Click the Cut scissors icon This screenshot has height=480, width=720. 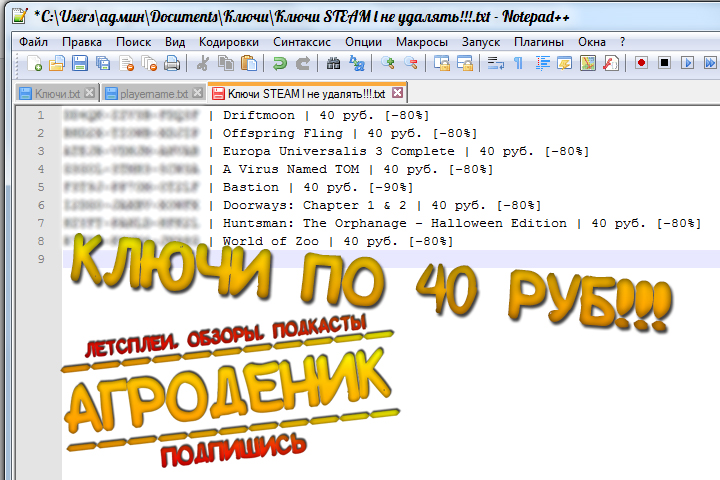click(x=202, y=63)
